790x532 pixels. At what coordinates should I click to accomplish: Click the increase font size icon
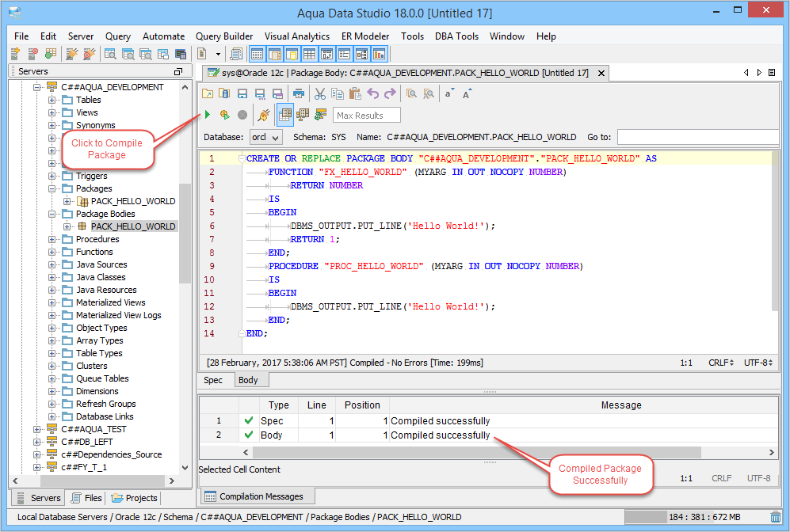(x=468, y=93)
